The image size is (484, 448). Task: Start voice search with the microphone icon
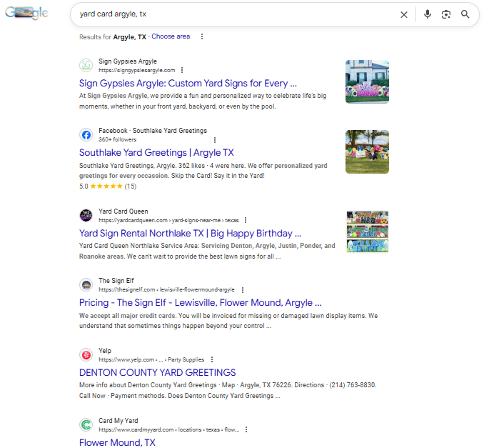pos(427,14)
